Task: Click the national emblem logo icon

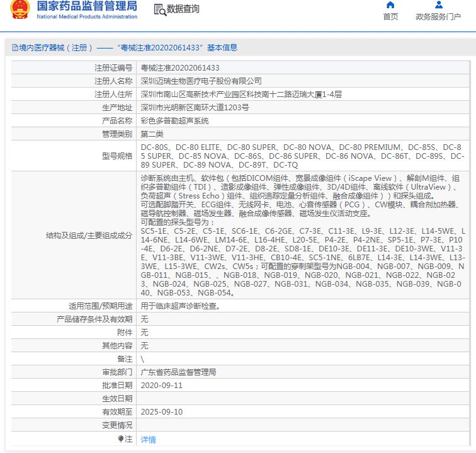Action: 20,9
